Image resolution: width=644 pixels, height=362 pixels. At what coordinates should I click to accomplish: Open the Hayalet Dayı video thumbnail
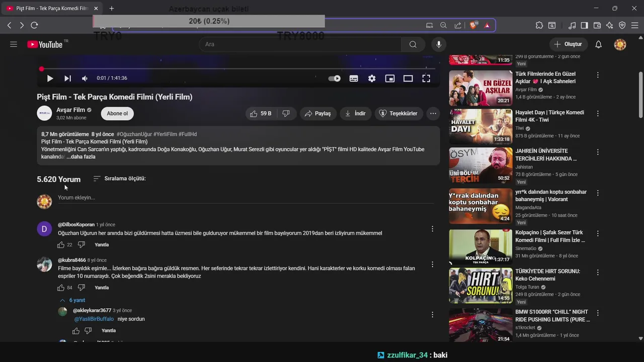tap(480, 126)
